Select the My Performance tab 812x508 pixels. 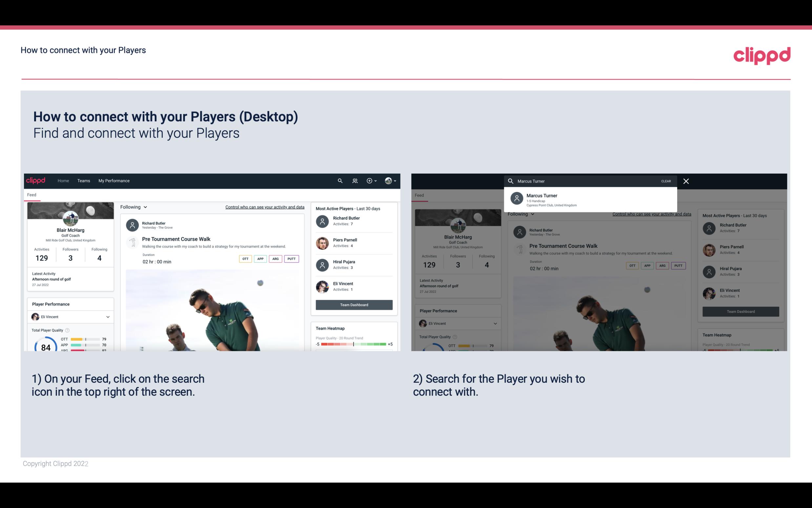[114, 180]
